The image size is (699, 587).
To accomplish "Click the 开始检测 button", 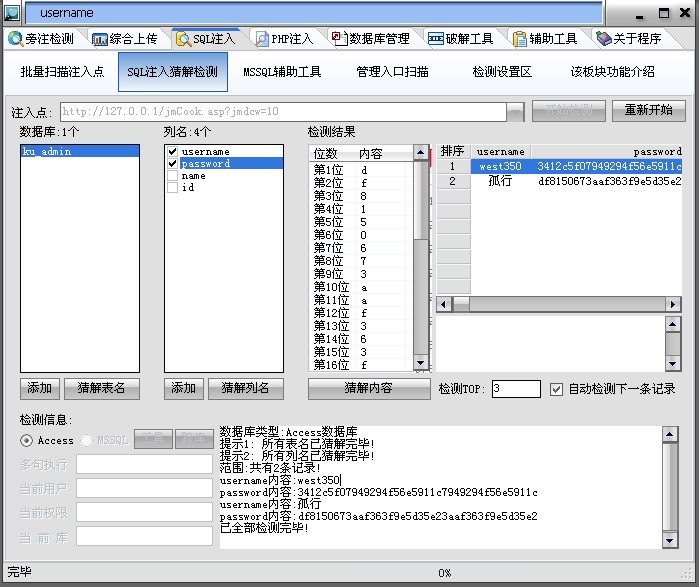I will pyautogui.click(x=569, y=111).
